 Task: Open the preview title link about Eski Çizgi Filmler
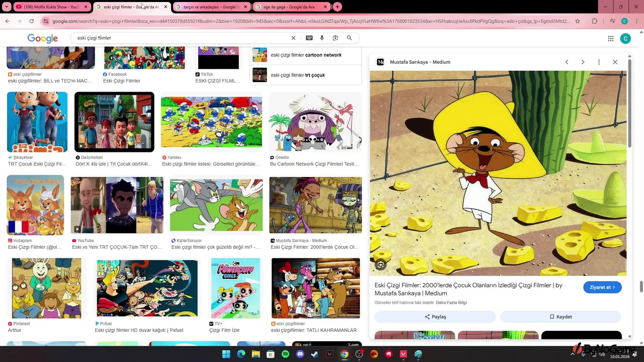(468, 289)
